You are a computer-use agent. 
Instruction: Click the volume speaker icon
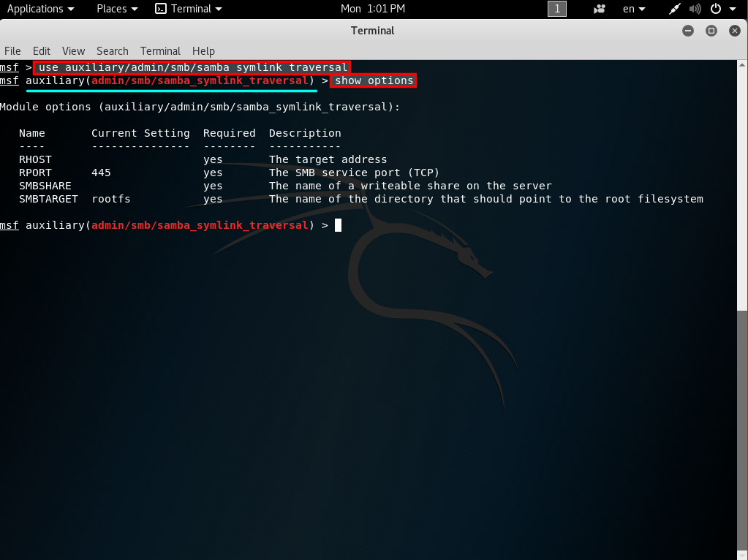coord(695,9)
